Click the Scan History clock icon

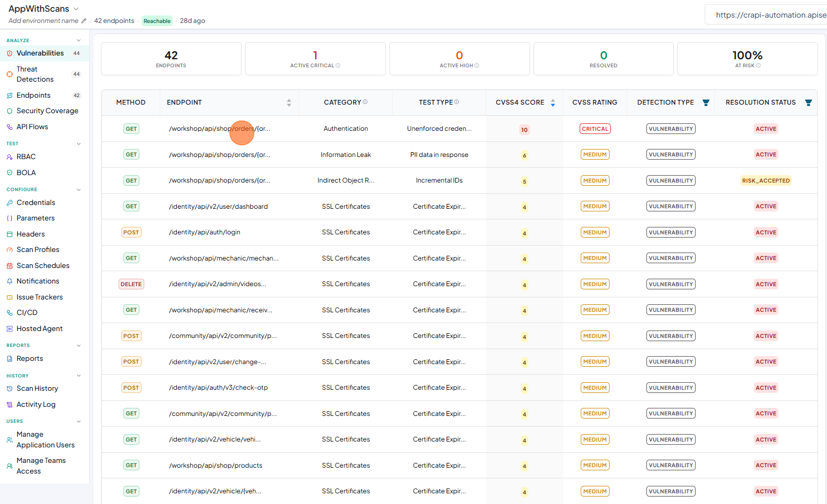pyautogui.click(x=10, y=388)
